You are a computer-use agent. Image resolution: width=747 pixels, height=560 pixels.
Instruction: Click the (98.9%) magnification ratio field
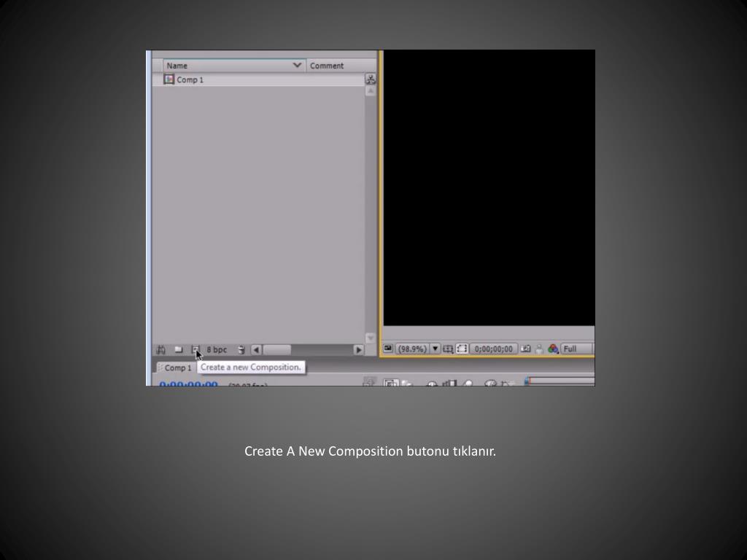pyautogui.click(x=412, y=349)
